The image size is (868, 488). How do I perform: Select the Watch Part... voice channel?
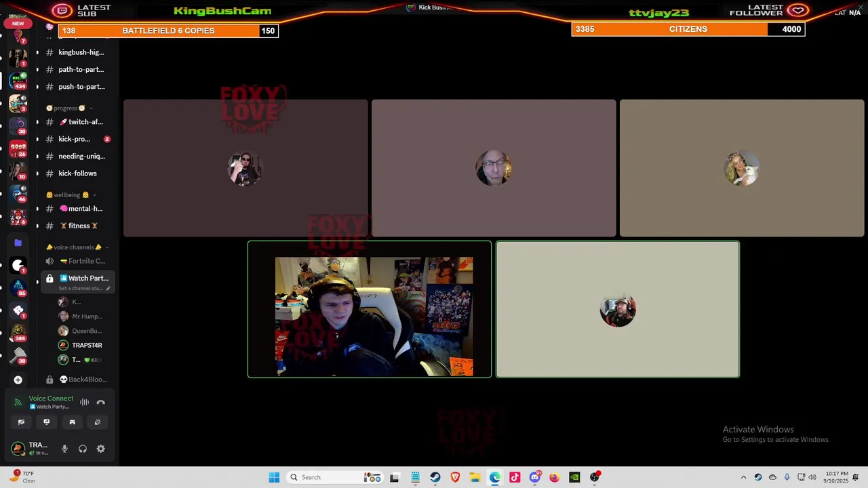[77, 281]
